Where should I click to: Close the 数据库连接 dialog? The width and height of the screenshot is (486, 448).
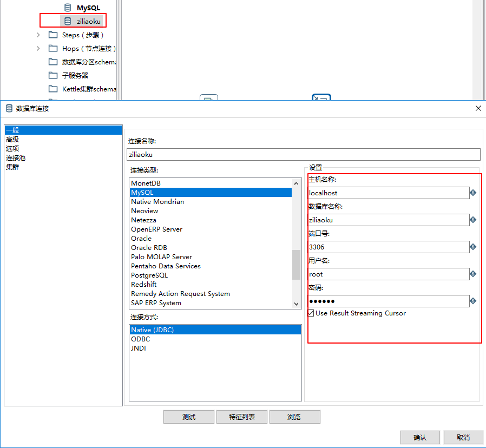tap(478, 108)
